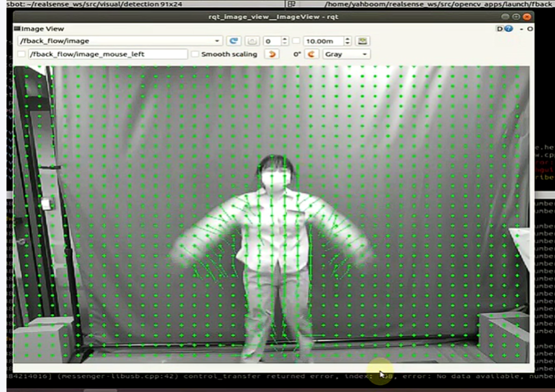
Task: Click the optical flow image display
Action: click(272, 215)
